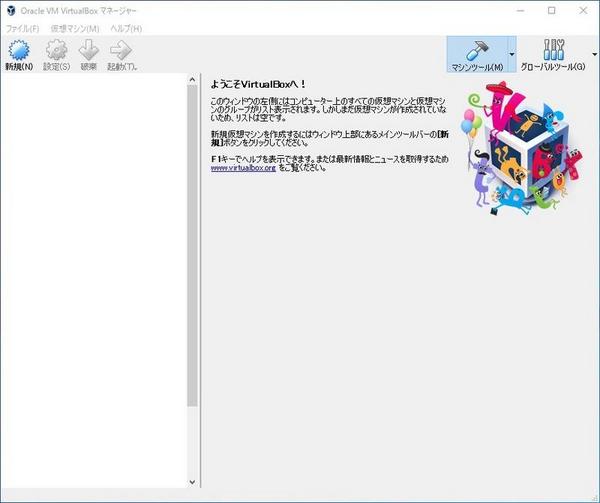The height and width of the screenshot is (503, 600).
Task: Click the VM list vertical scrollbar thumb
Action: tap(192, 246)
